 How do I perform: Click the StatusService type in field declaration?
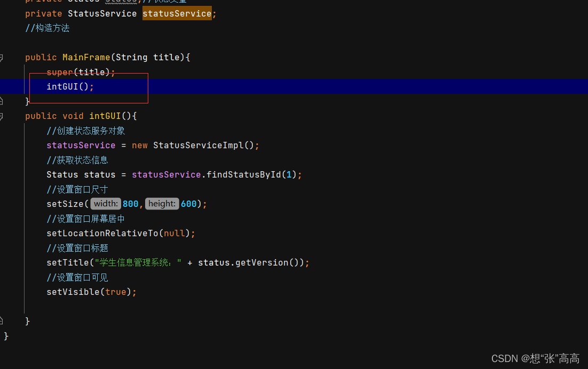pos(102,14)
